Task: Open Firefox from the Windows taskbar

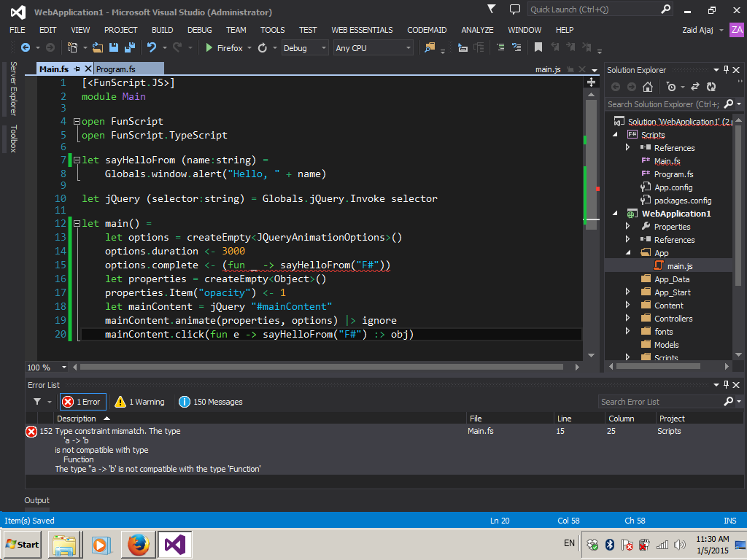Action: (139, 545)
